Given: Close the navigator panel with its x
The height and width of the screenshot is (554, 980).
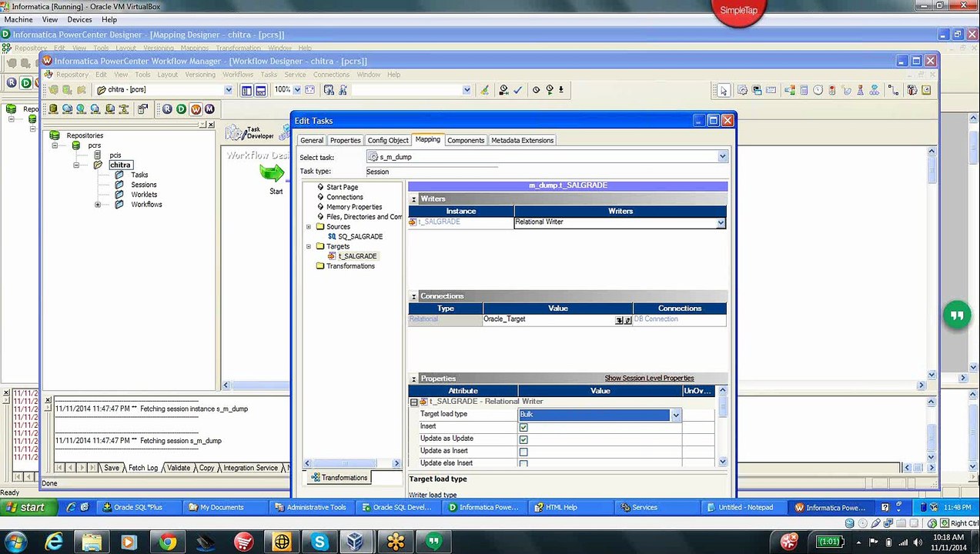Looking at the screenshot, I should [211, 125].
